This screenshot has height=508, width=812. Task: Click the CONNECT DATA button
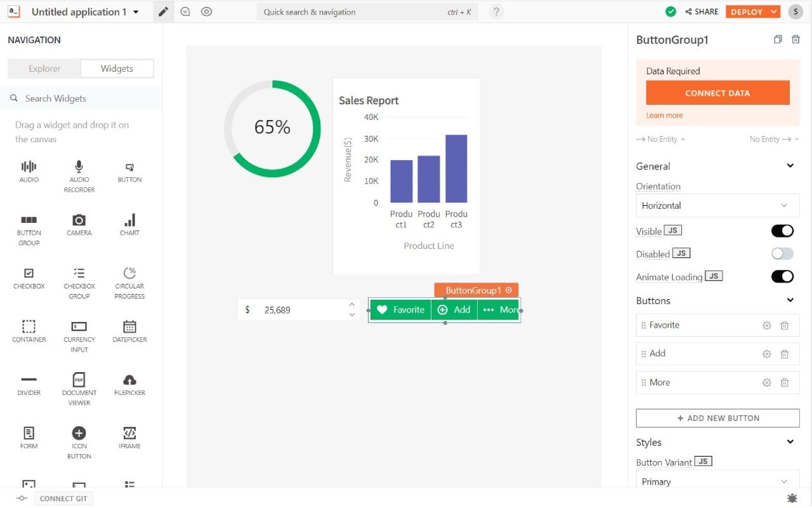point(717,93)
